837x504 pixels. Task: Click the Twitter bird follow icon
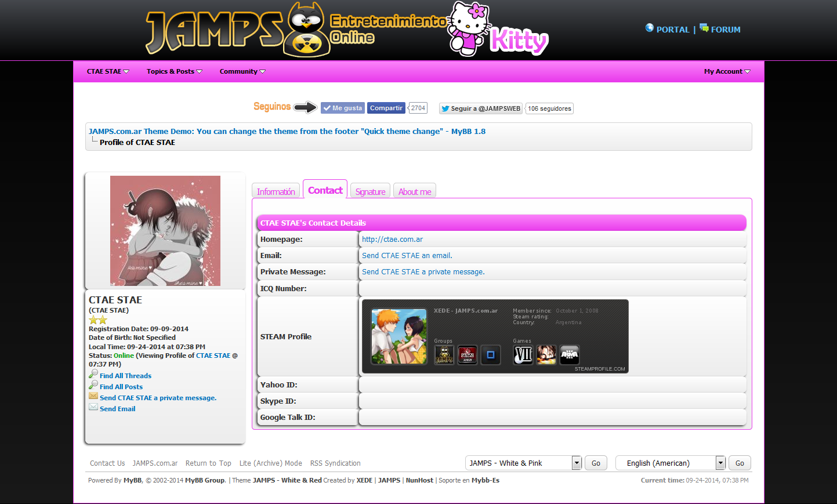(445, 108)
